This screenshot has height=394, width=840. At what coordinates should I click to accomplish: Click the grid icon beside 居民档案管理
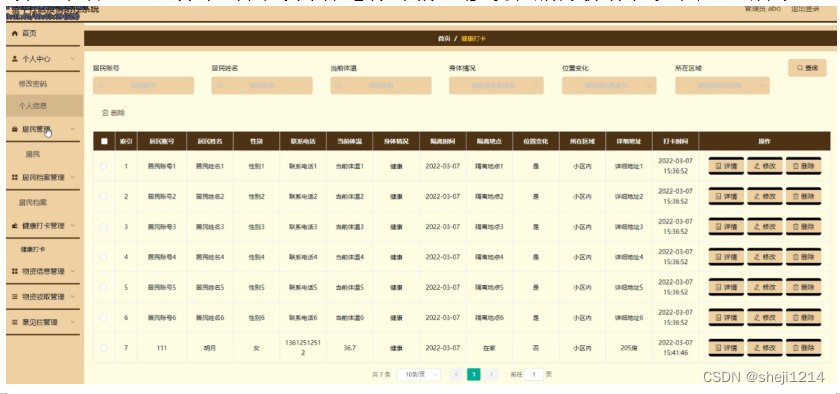pyautogui.click(x=15, y=177)
